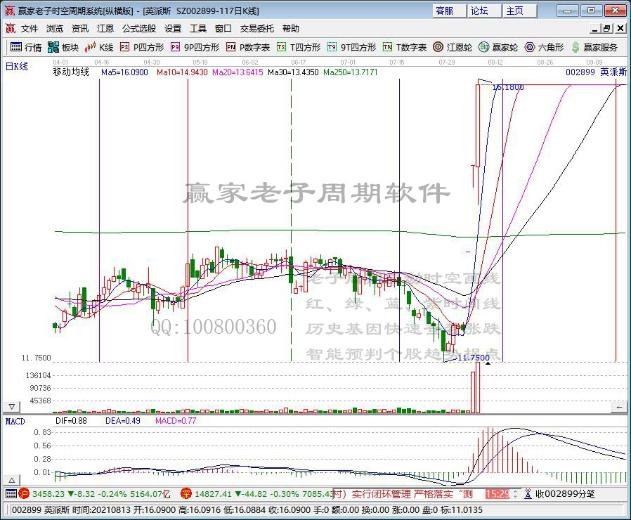
Task: Select the 9T四方形 tool icon
Action: [332, 47]
